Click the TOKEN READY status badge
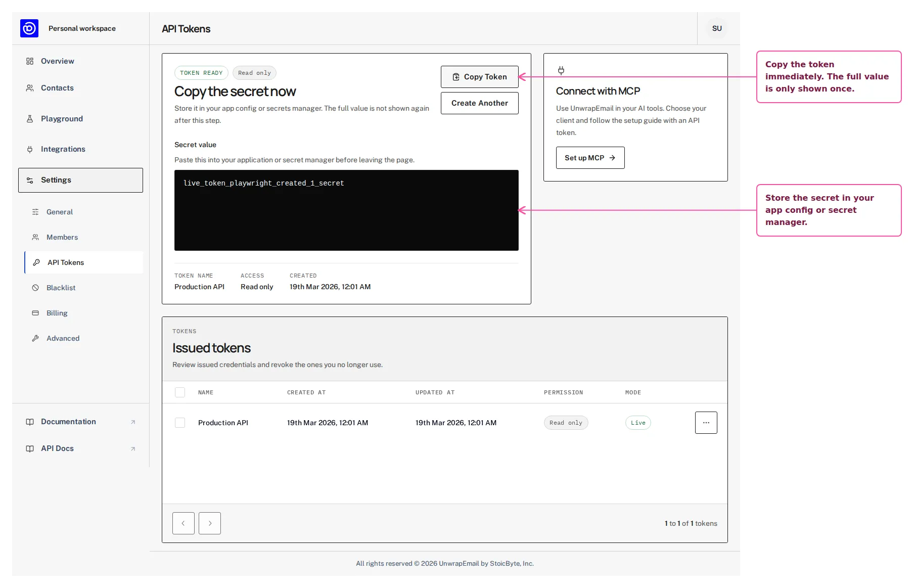This screenshot has width=914, height=588. pyautogui.click(x=201, y=73)
